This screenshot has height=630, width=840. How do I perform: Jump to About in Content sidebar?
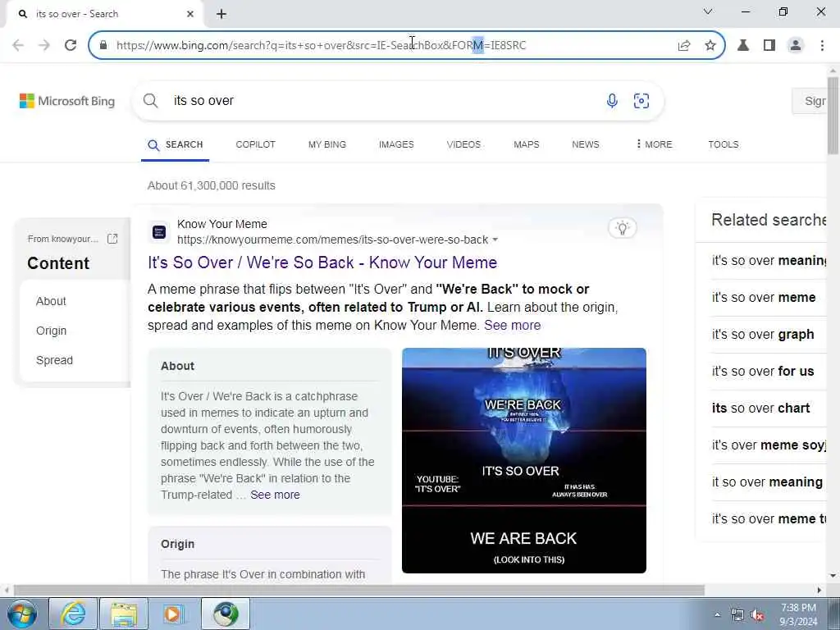(51, 301)
